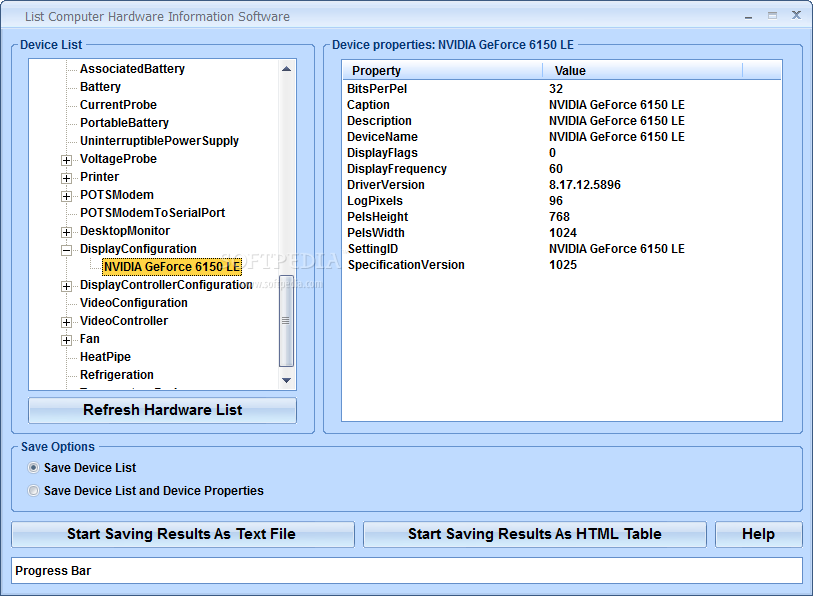Click the device list scroll up arrow
Viewport: 813px width, 596px height.
[286, 69]
